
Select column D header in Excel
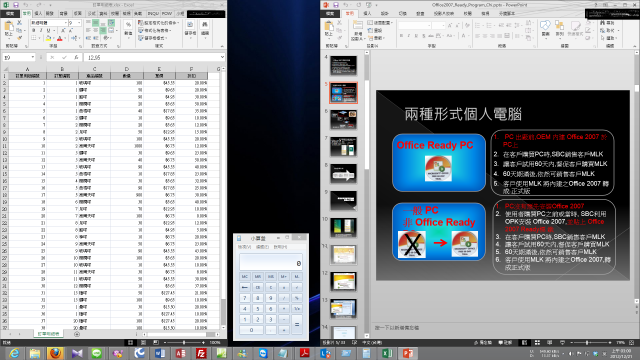(127, 69)
